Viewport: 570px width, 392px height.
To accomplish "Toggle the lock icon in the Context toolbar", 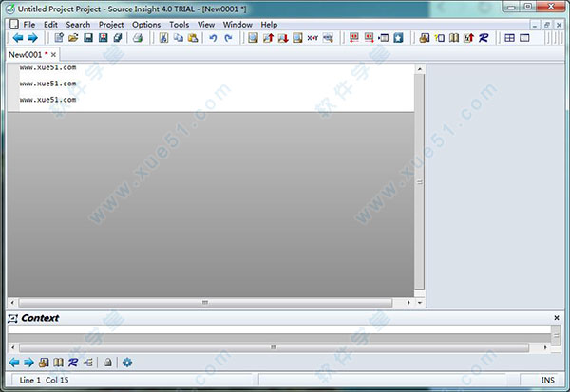I will pos(107,363).
